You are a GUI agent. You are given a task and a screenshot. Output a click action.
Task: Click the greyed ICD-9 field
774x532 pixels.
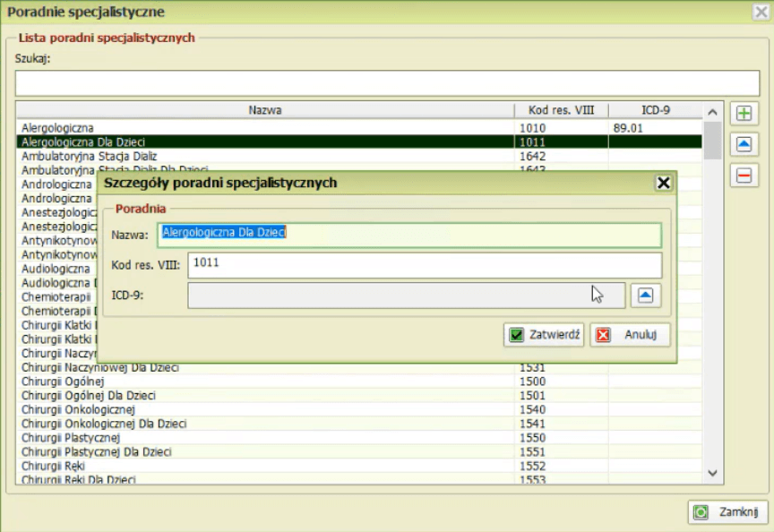406,296
